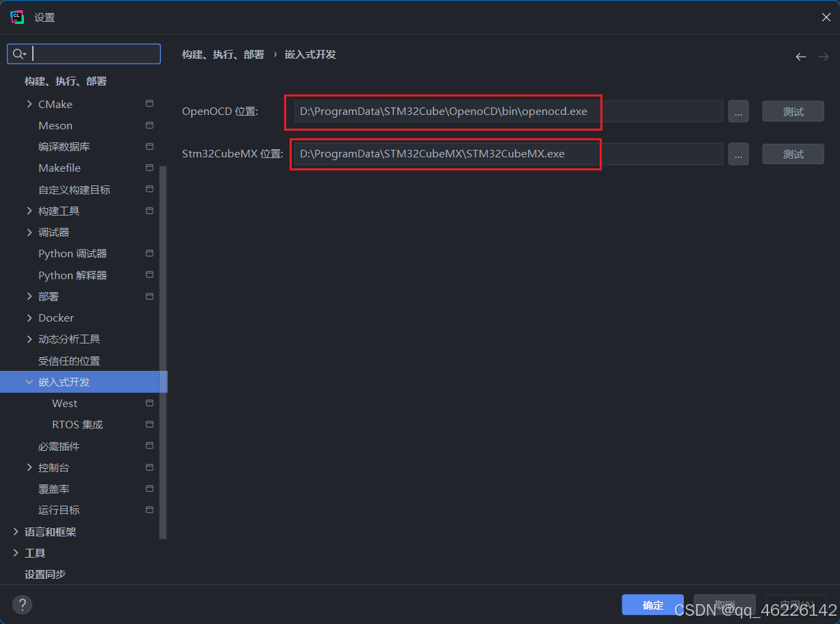Collapse the 嵌入式开发 tree node

coord(29,382)
